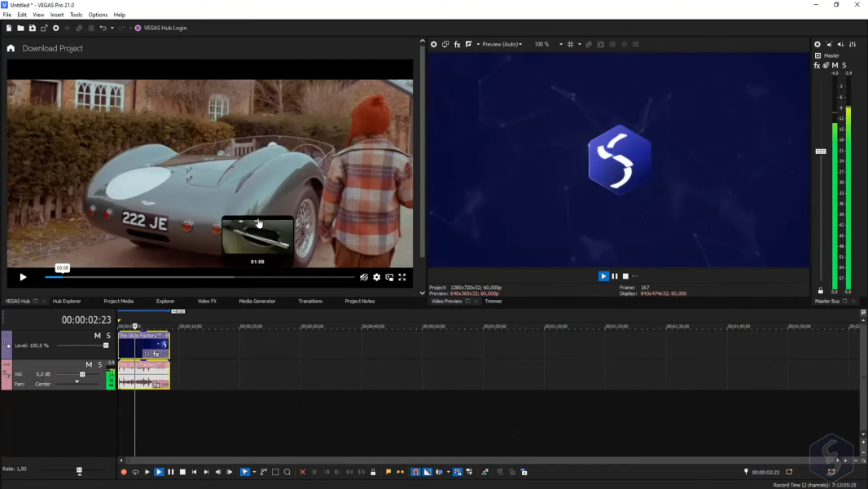Open project properties gear in main toolbar
Screen dimensions: 868x489
point(56,28)
